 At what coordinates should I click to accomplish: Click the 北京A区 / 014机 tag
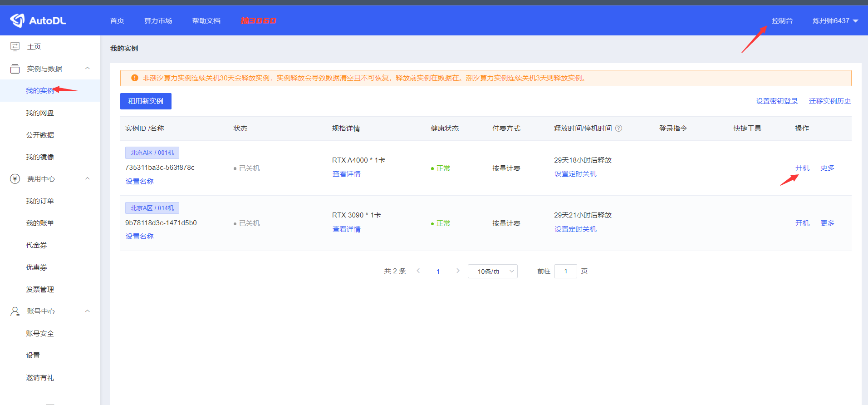[x=152, y=208]
